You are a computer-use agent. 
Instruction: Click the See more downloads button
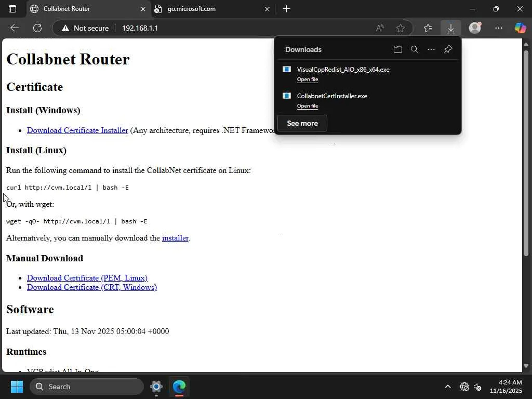point(302,123)
